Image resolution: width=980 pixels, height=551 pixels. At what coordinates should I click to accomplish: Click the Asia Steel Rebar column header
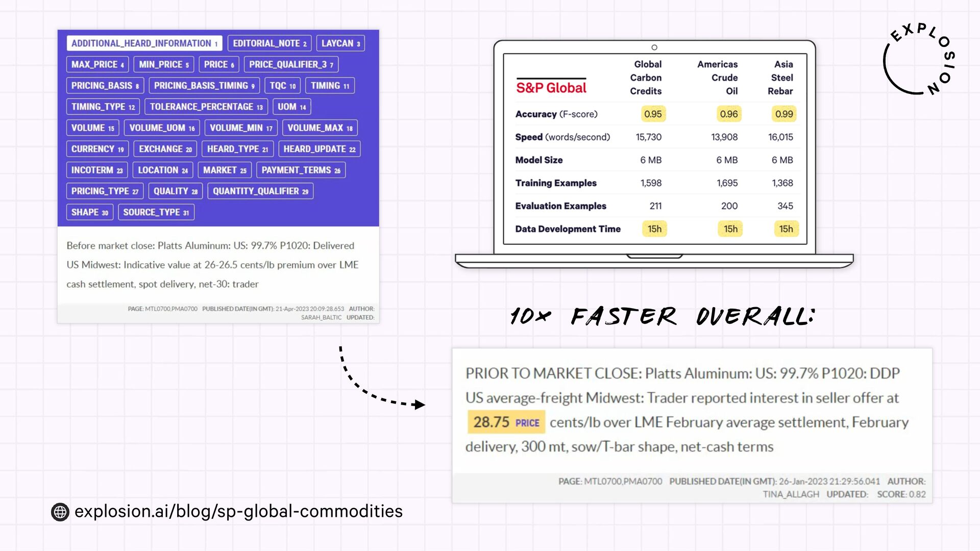point(780,78)
